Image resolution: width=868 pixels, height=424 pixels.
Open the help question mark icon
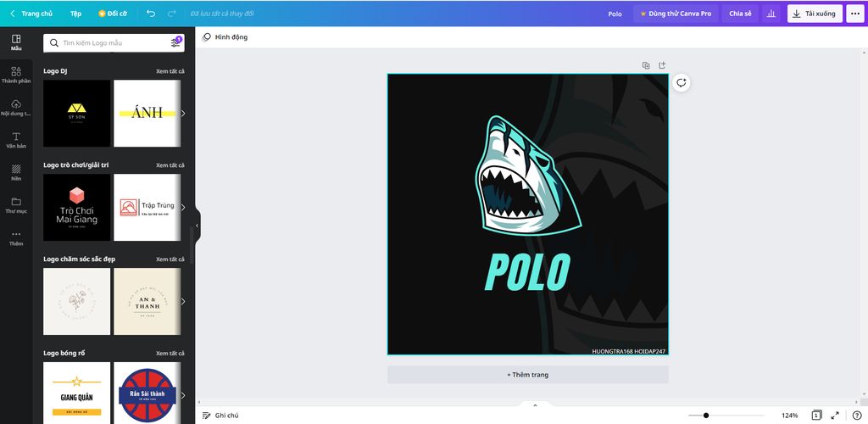(x=856, y=416)
